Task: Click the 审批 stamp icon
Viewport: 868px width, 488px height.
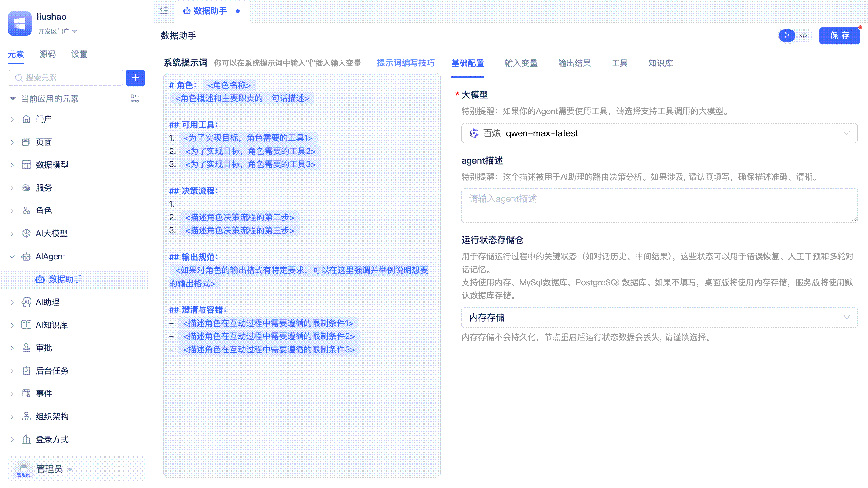Action: click(26, 348)
